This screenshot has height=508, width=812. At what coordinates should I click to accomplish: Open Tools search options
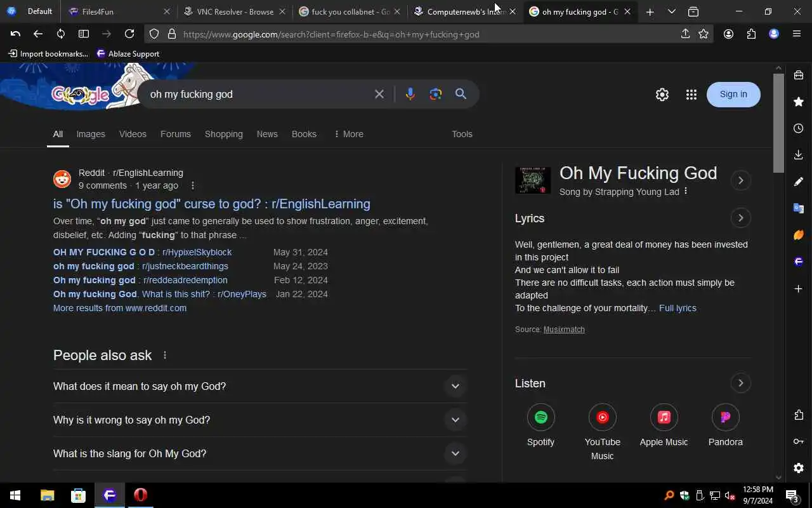coord(462,134)
